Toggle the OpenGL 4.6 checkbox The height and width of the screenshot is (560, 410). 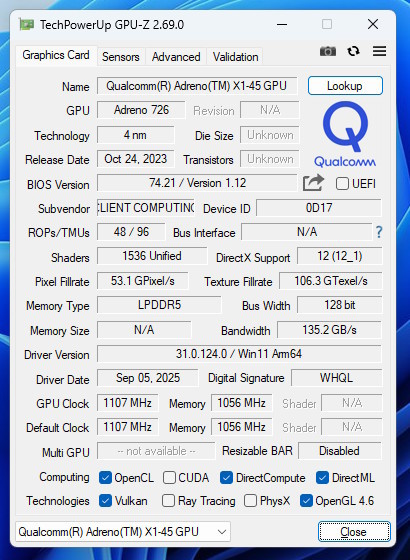pyautogui.click(x=306, y=501)
